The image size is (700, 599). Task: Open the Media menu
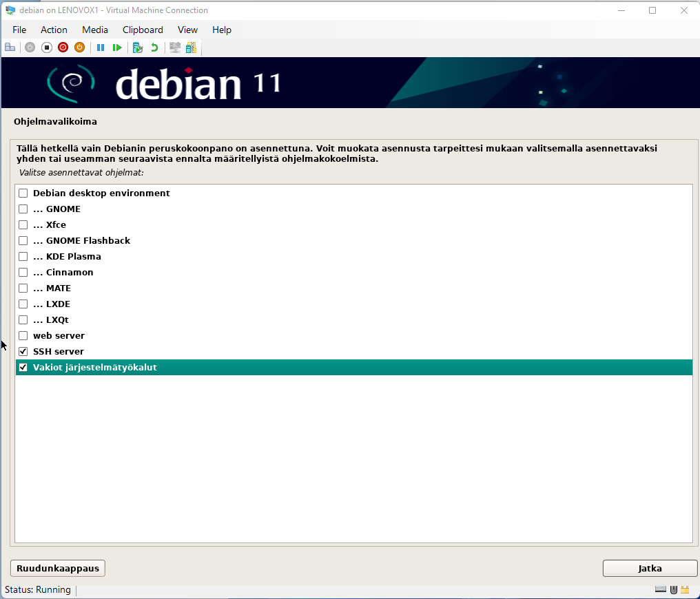pos(95,30)
